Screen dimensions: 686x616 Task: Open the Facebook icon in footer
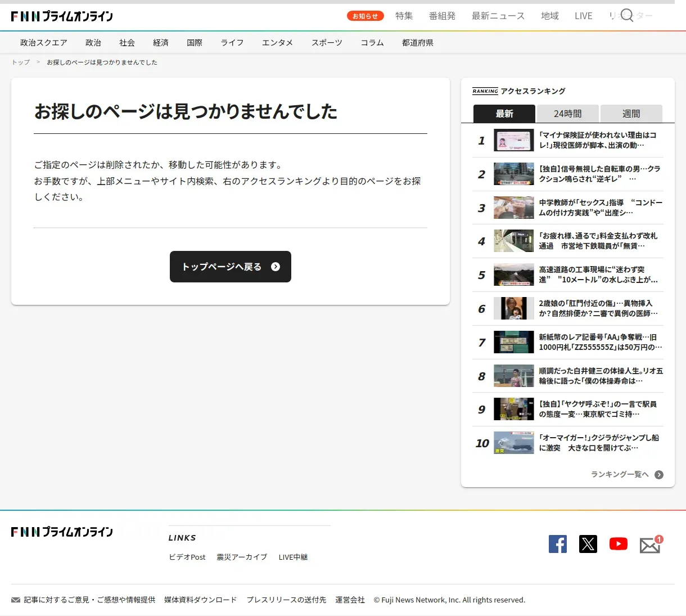tap(558, 544)
